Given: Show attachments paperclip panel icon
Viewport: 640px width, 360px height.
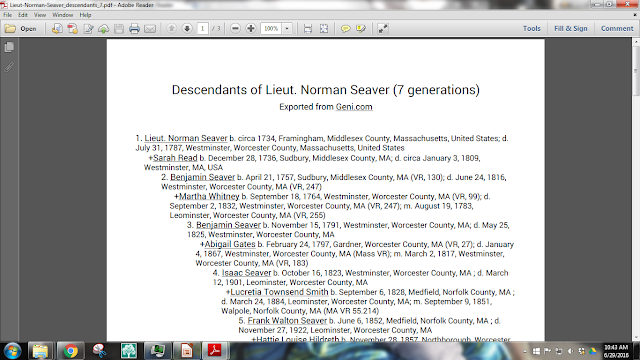Looking at the screenshot, I should pos(9,67).
